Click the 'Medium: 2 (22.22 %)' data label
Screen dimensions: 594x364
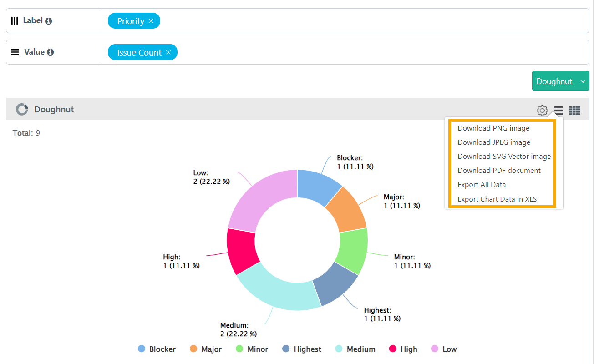pyautogui.click(x=239, y=329)
